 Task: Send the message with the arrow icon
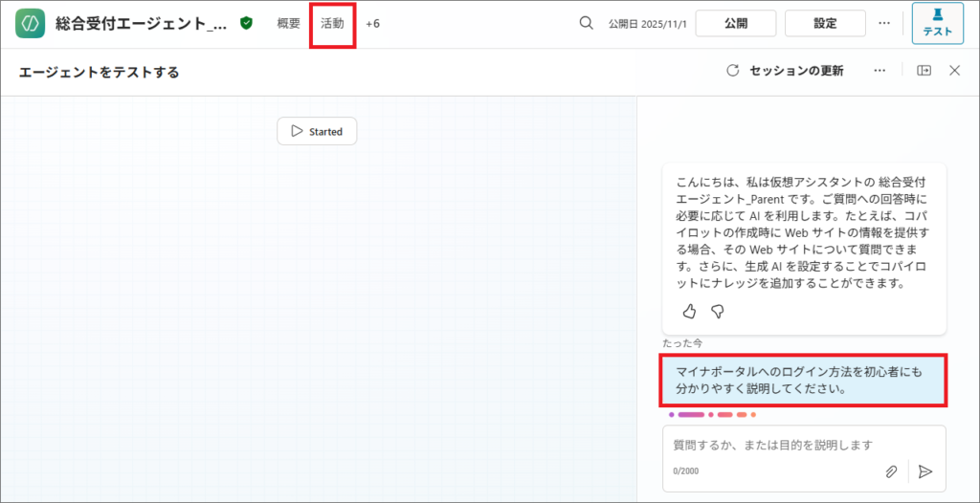click(x=924, y=471)
